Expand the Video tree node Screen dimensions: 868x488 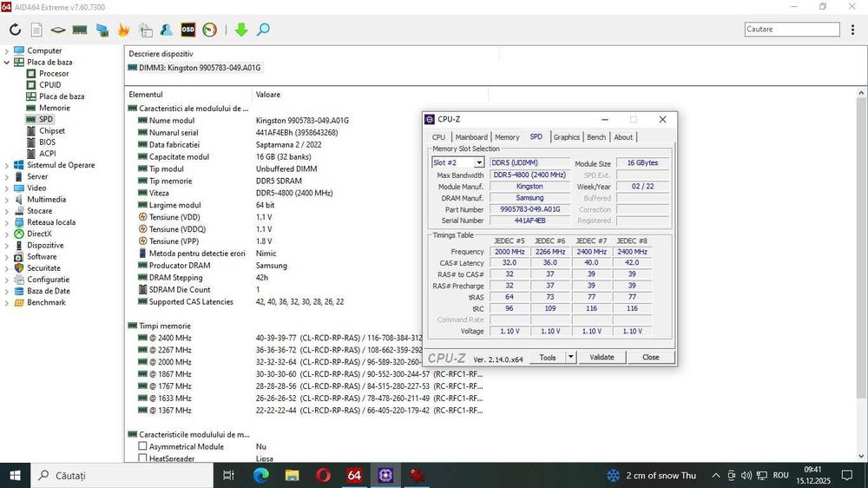[x=7, y=188]
